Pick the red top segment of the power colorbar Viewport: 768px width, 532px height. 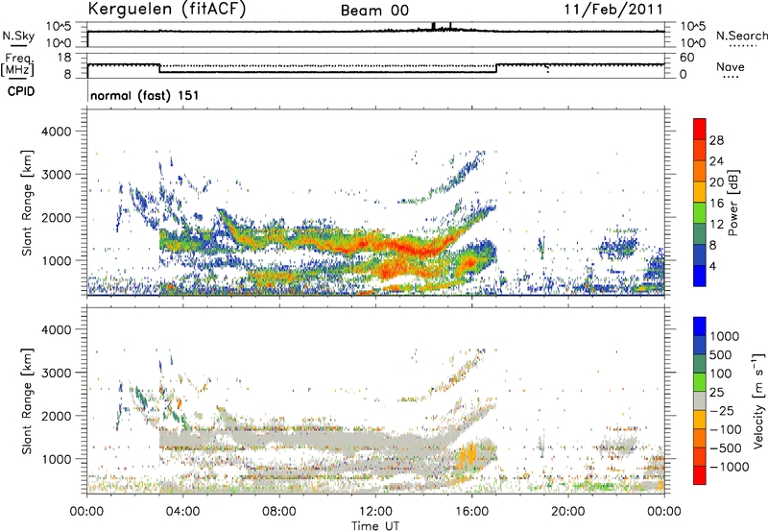point(700,129)
